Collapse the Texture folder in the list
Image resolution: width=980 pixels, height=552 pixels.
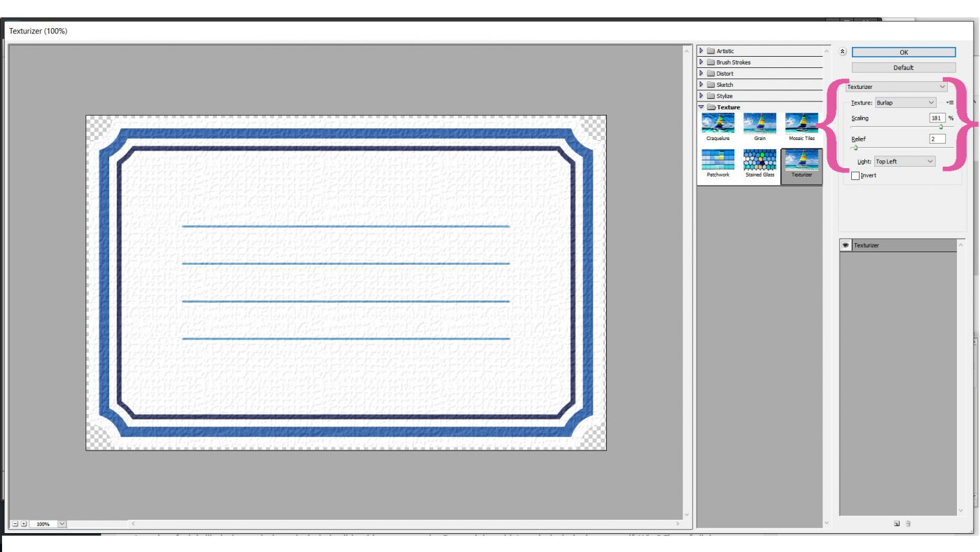click(702, 106)
